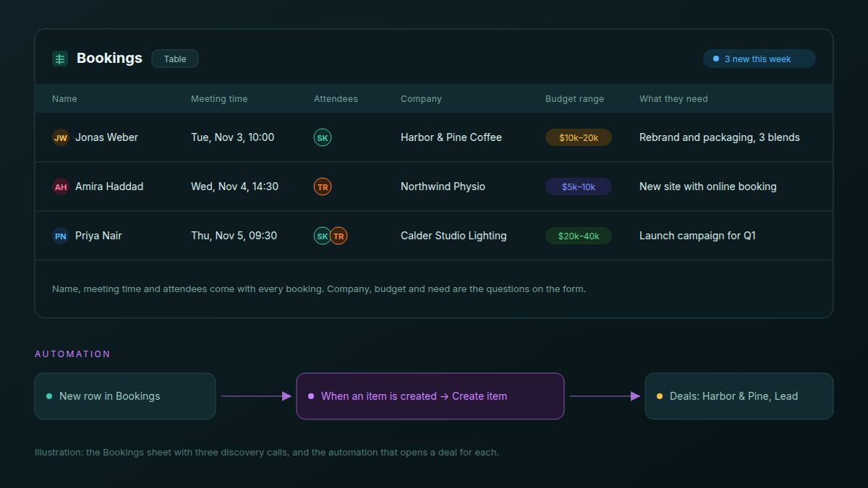
Task: Click the AUTOMATION section label
Action: (x=72, y=354)
